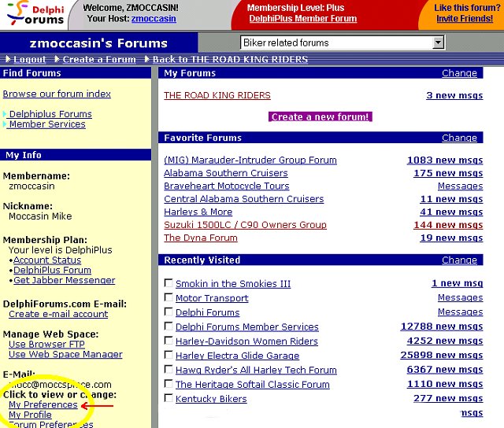Viewport: 504px width, 428px height.
Task: Open Use Web Space Manager
Action: [65, 354]
